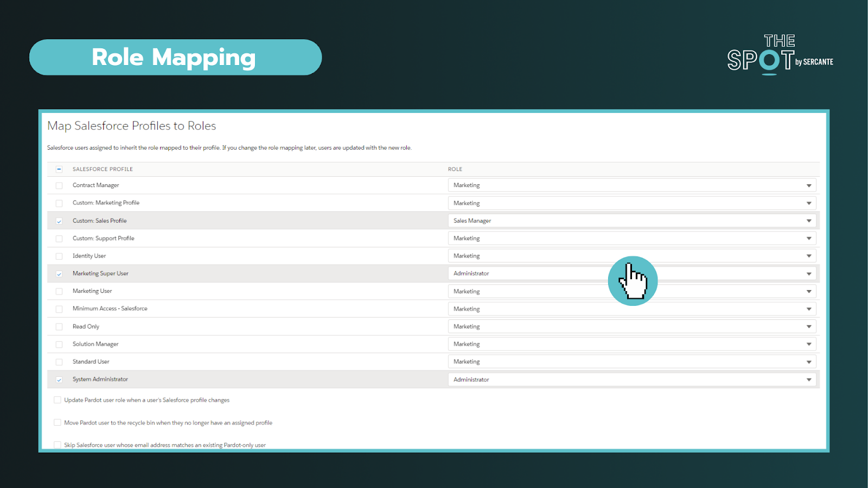This screenshot has height=488, width=868.
Task: Open the role dropdown for Custom: Support Profile
Action: tap(632, 239)
